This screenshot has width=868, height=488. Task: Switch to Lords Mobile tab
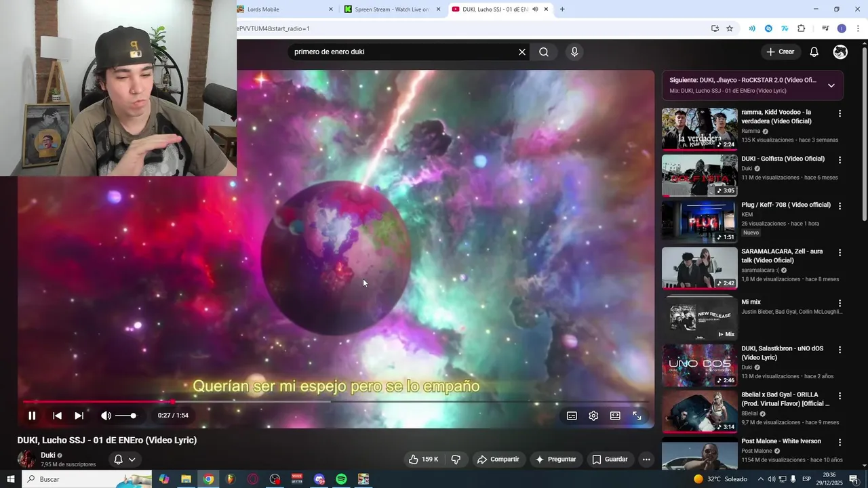coord(285,9)
